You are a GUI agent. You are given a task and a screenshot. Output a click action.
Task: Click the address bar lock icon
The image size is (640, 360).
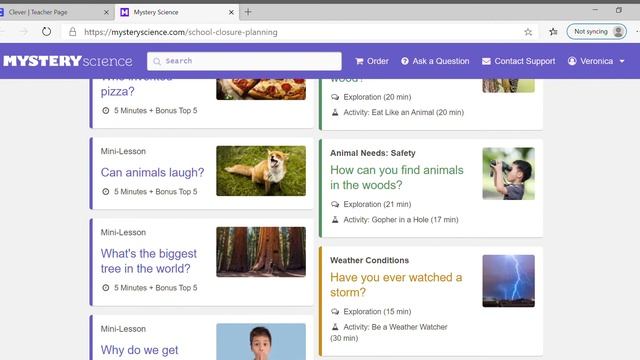pos(73,32)
